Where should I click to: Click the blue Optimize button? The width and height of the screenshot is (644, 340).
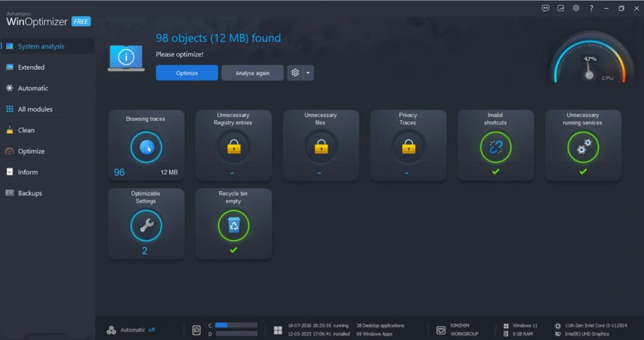pyautogui.click(x=187, y=73)
